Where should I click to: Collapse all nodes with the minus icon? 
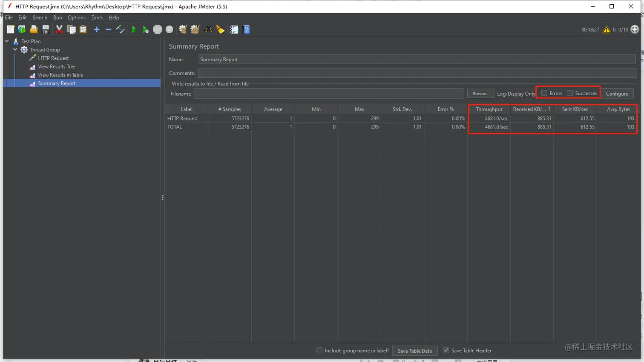click(108, 29)
